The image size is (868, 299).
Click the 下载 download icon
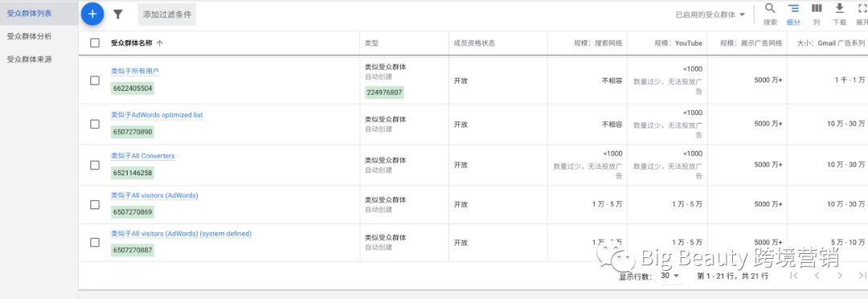839,8
